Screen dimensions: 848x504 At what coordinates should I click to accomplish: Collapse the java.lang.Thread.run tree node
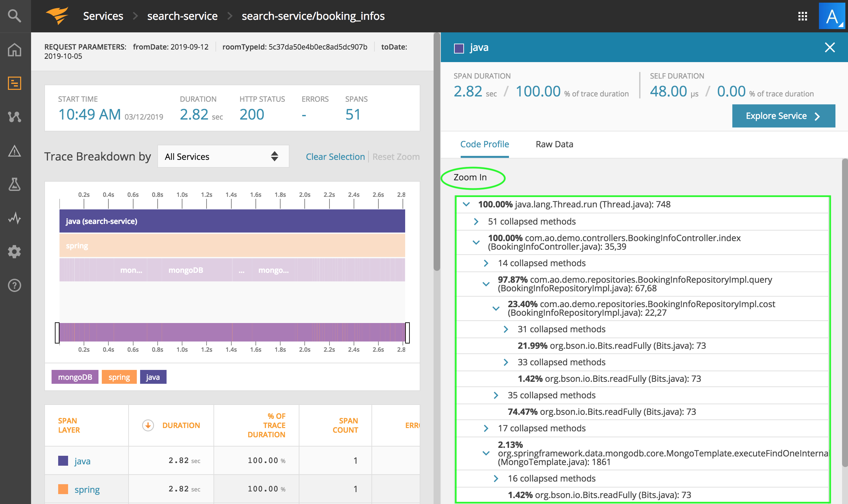point(467,204)
